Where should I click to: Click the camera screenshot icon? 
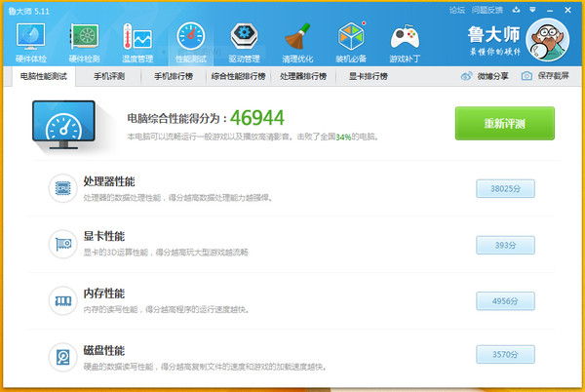[526, 76]
